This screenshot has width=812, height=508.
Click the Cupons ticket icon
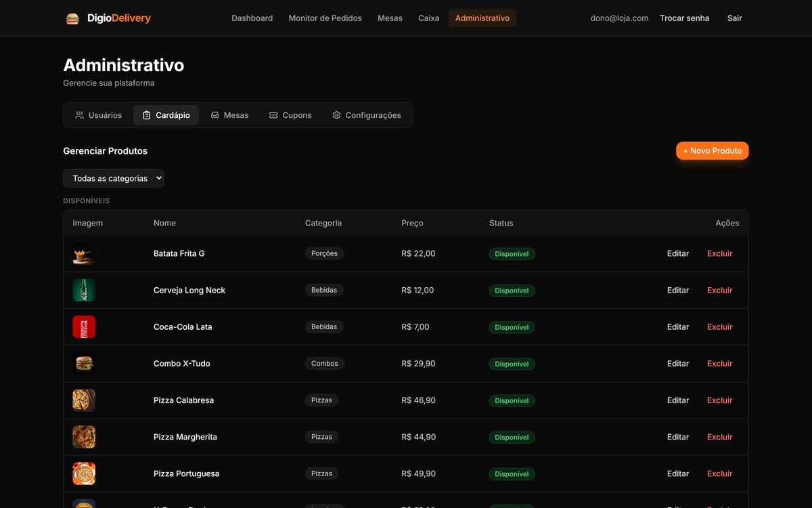273,115
